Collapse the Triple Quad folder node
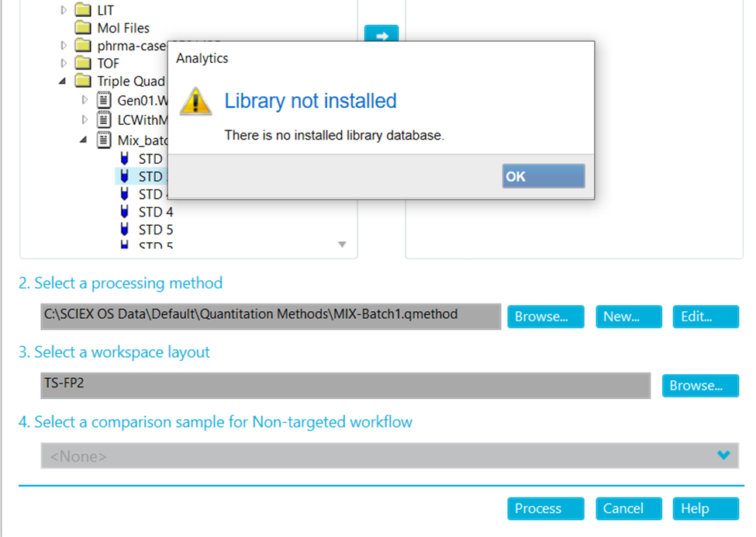Screen dimensions: 756x537 pos(63,81)
